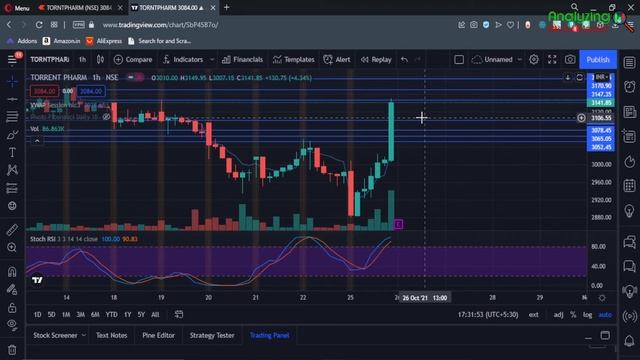Publish the chart idea
Image resolution: width=640 pixels, height=360 pixels.
point(598,60)
